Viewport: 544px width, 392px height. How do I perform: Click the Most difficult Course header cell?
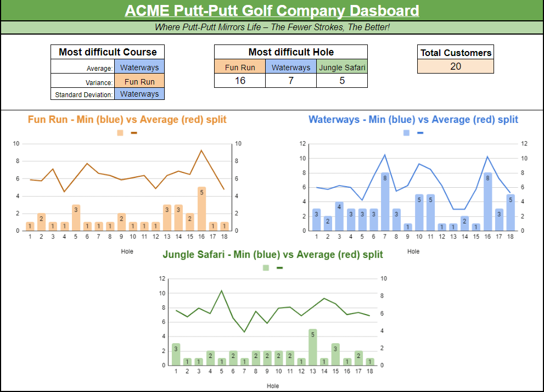point(108,52)
